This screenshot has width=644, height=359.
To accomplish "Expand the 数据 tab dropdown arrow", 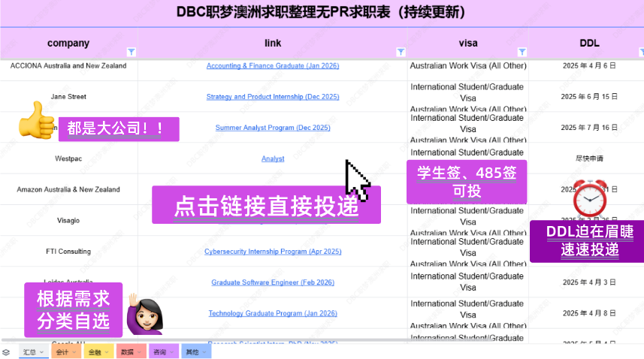I will click(x=139, y=352).
